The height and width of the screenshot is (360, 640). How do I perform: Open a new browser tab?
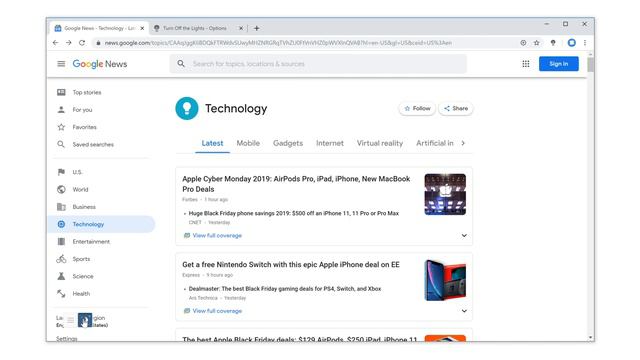coord(256,28)
